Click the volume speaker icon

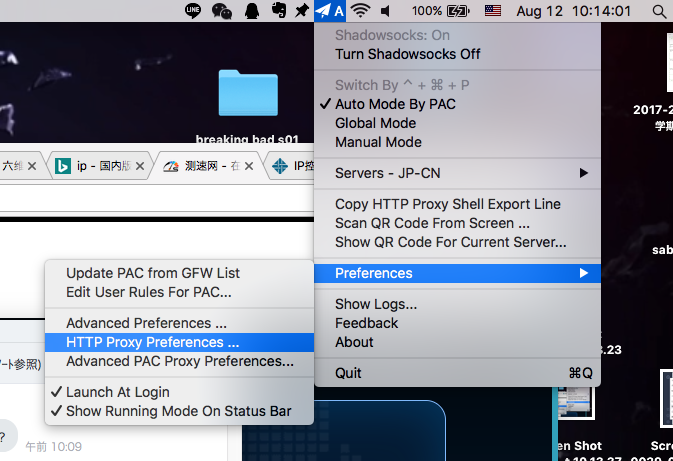point(385,11)
